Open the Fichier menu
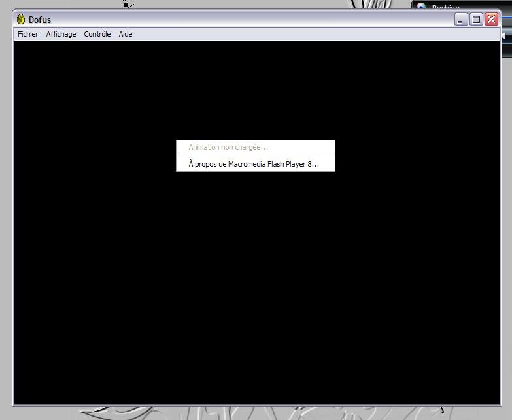 point(27,34)
